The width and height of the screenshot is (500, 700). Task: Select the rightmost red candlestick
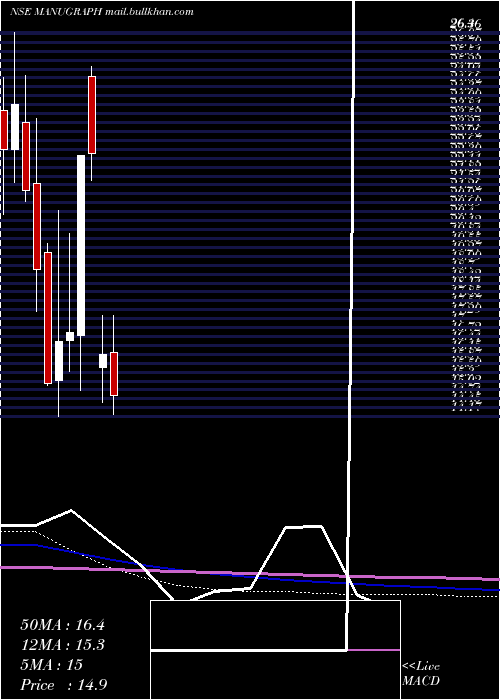(x=114, y=374)
